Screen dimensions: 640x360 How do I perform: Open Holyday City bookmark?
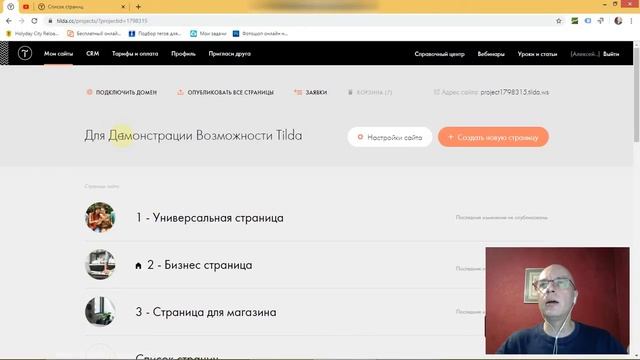click(x=32, y=33)
